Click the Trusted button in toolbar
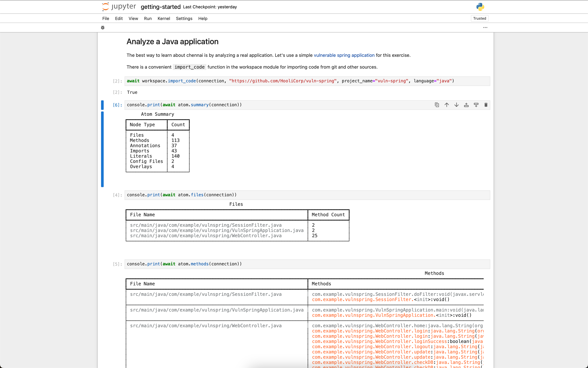This screenshot has height=368, width=588. tap(479, 18)
